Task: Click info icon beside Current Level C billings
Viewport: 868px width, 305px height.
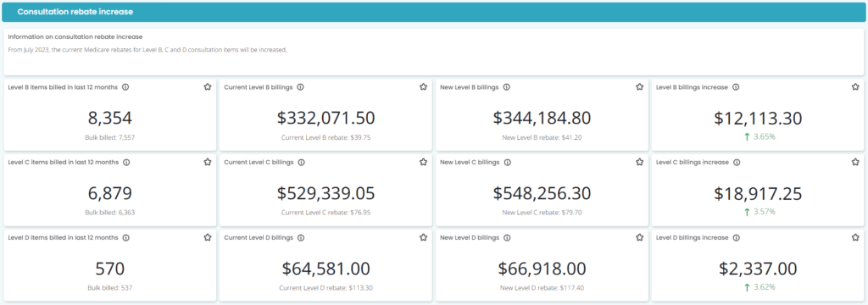Action: pos(301,162)
